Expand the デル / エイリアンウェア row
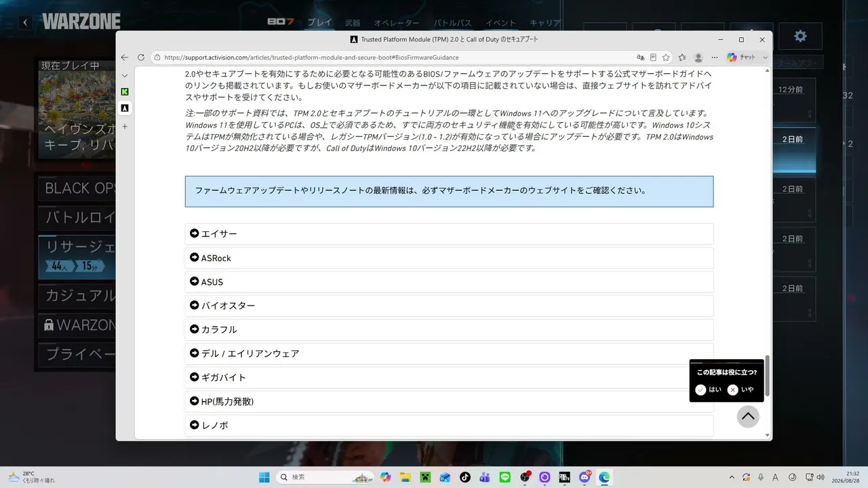Image resolution: width=868 pixels, height=488 pixels. (449, 353)
